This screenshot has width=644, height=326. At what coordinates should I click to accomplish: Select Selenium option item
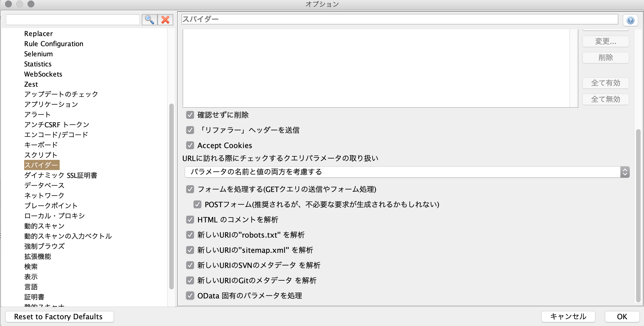39,54
